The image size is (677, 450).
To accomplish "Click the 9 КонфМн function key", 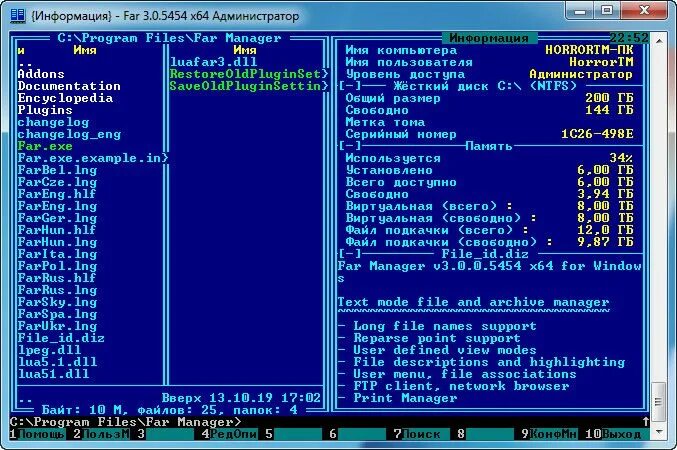I will pos(549,434).
